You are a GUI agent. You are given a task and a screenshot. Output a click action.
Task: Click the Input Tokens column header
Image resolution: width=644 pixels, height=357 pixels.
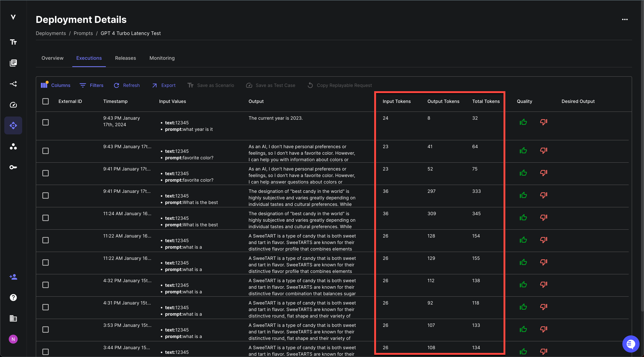pyautogui.click(x=397, y=101)
